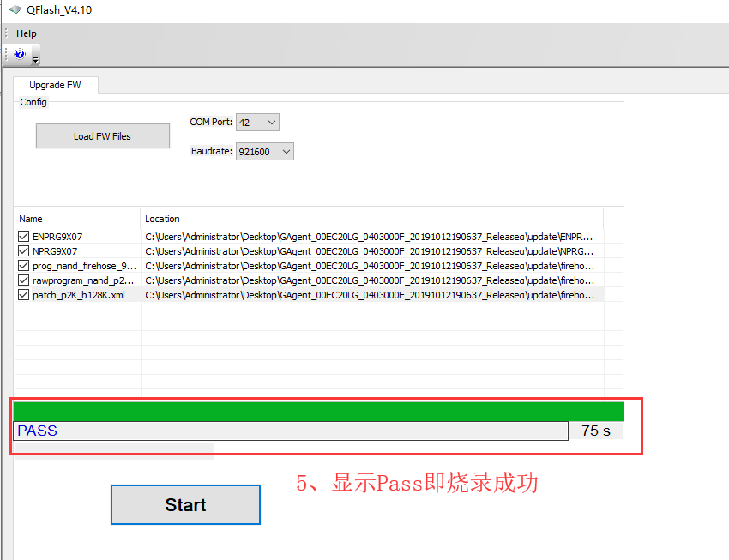Open the Help menu
Image resolution: width=729 pixels, height=560 pixels.
[x=27, y=33]
